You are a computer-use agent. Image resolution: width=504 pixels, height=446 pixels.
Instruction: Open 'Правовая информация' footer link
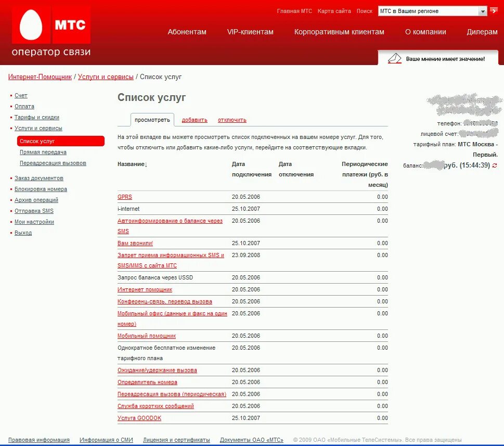click(x=39, y=440)
